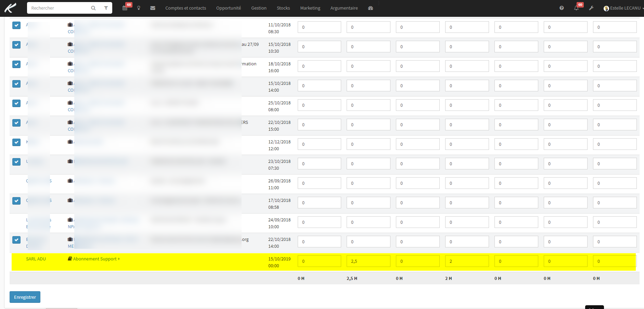This screenshot has height=309, width=644.
Task: Click the lightbulb icon in navbar
Action: [x=139, y=8]
